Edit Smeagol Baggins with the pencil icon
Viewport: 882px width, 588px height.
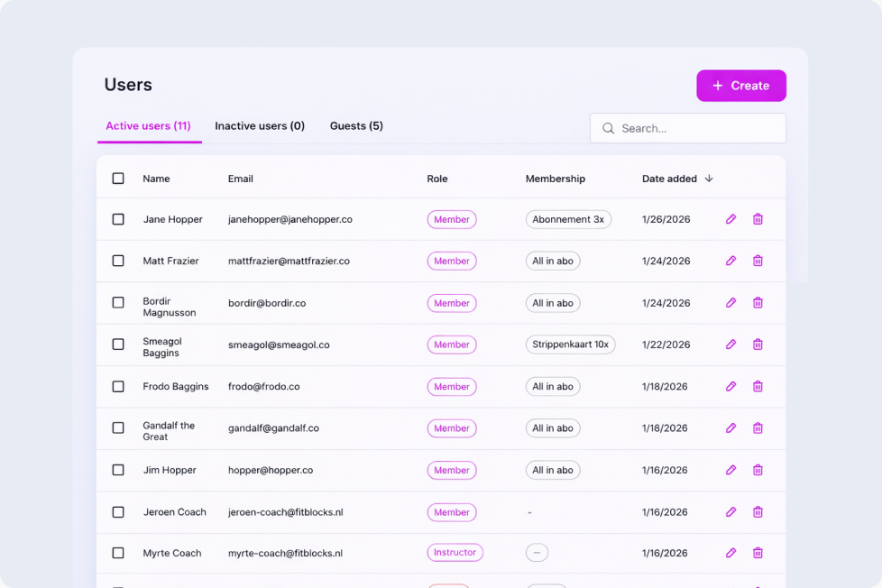(730, 345)
